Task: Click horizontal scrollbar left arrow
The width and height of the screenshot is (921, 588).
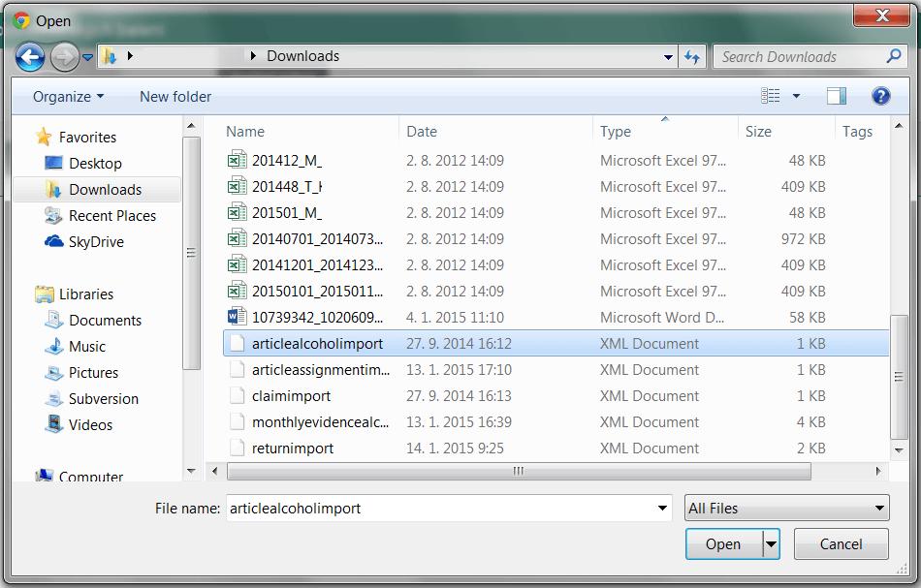Action: click(x=215, y=471)
